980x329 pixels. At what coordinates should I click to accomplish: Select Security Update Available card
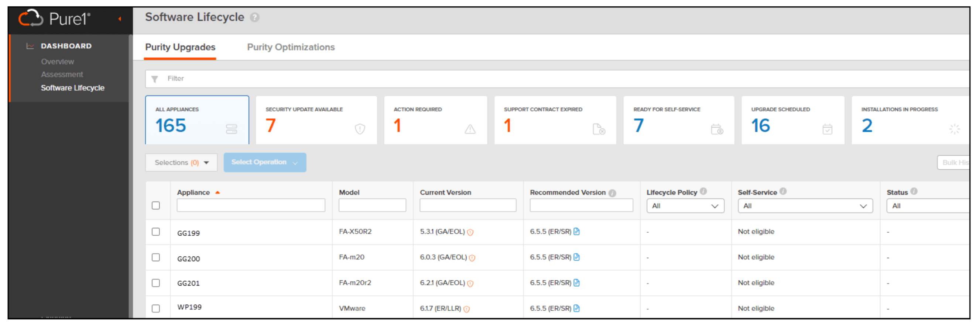click(316, 120)
